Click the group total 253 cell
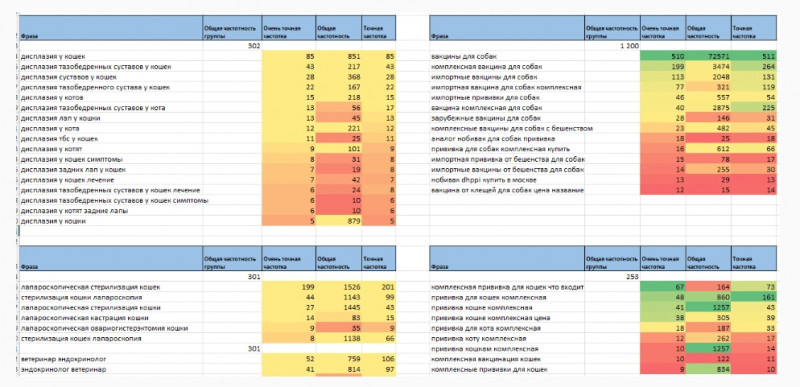Viewport: 800px width, 387px height. coord(612,277)
